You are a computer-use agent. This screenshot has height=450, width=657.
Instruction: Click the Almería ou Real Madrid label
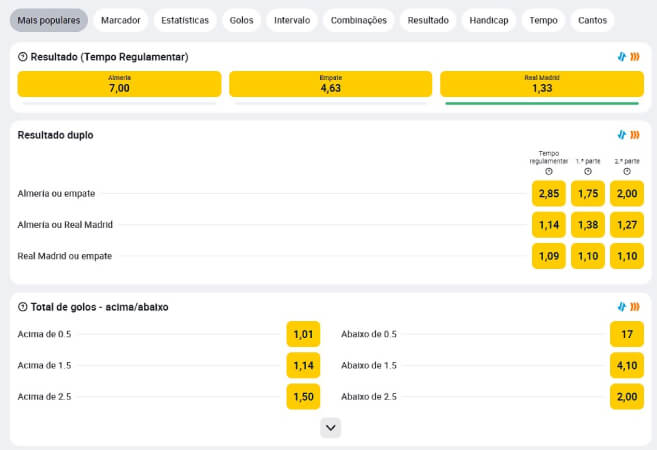coord(65,225)
